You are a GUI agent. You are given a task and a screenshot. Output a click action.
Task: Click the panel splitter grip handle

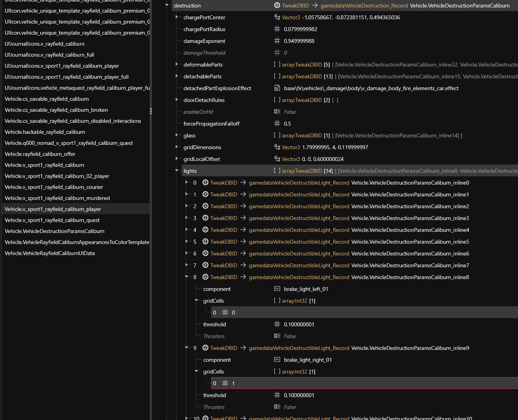click(x=151, y=111)
